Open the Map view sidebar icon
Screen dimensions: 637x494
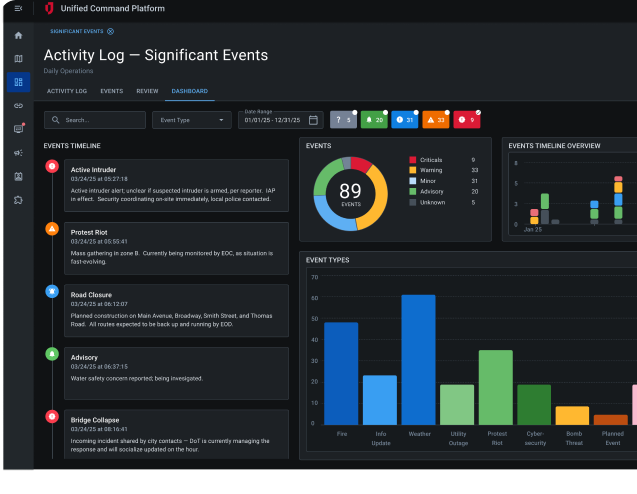tap(18, 59)
